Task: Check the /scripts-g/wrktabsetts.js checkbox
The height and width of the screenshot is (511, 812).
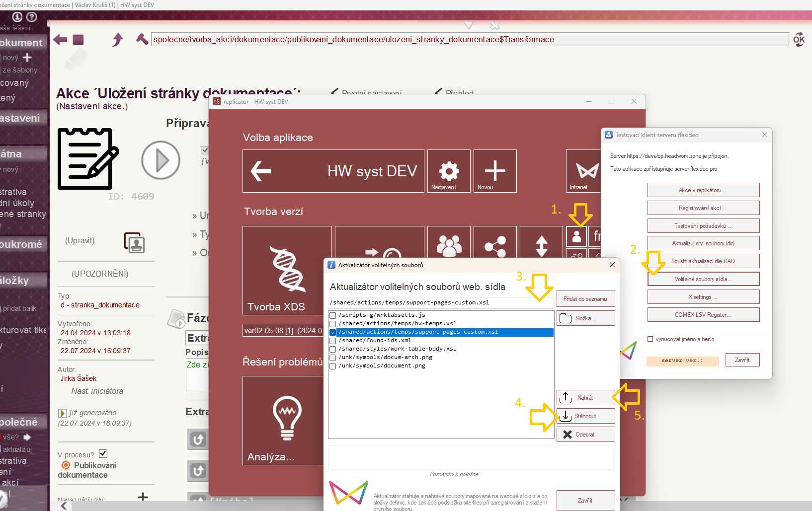Action: tap(333, 315)
